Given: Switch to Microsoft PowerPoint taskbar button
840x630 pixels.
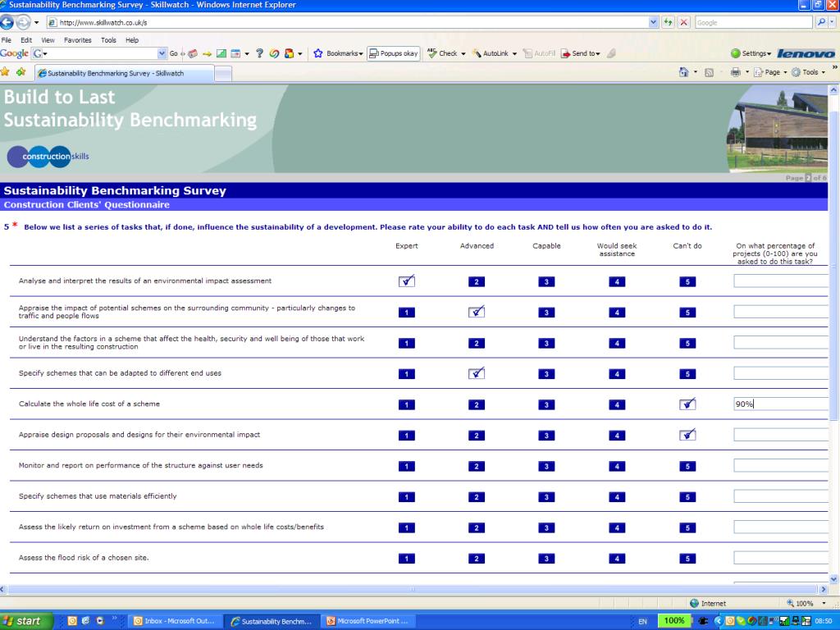Looking at the screenshot, I should [367, 621].
